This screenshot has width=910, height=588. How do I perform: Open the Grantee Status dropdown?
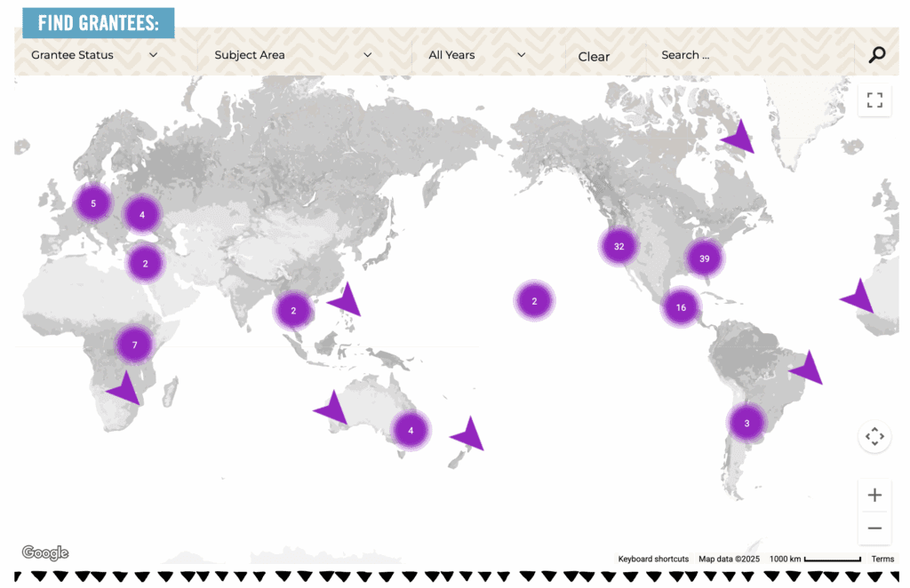point(94,55)
